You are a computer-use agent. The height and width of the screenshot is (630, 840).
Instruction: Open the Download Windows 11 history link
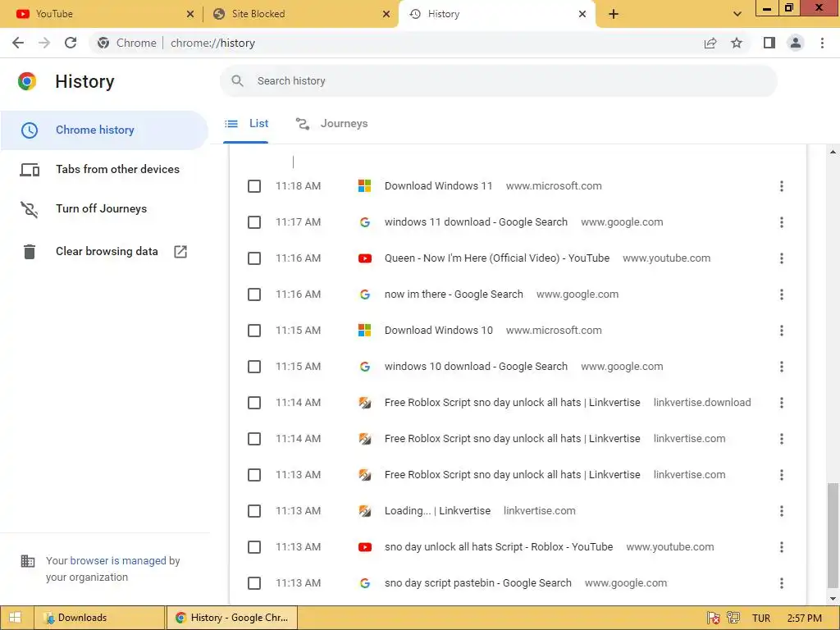[x=438, y=186]
